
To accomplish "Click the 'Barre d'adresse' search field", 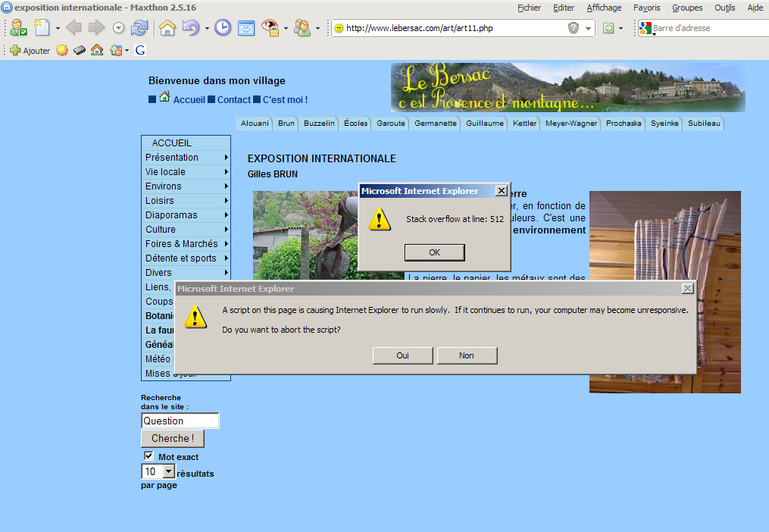I will point(710,29).
